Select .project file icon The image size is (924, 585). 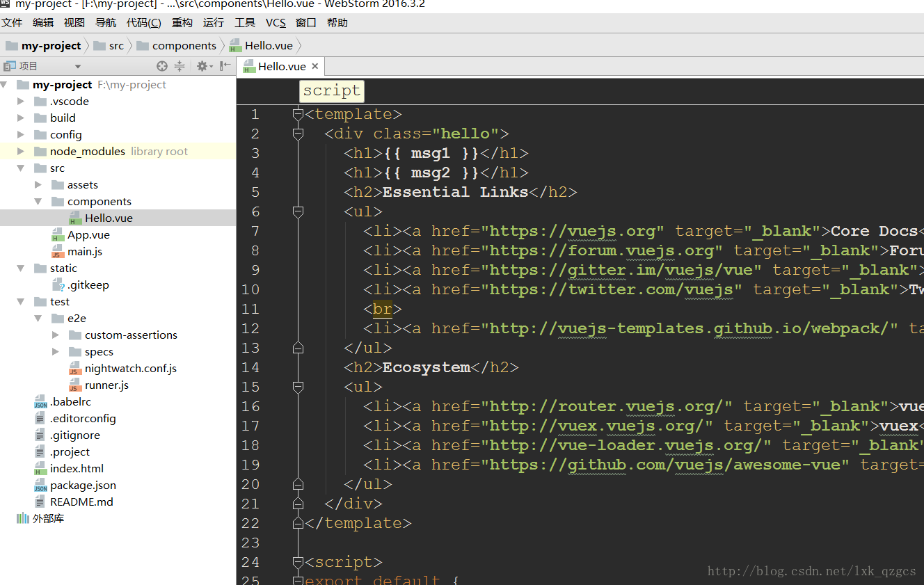click(x=40, y=452)
